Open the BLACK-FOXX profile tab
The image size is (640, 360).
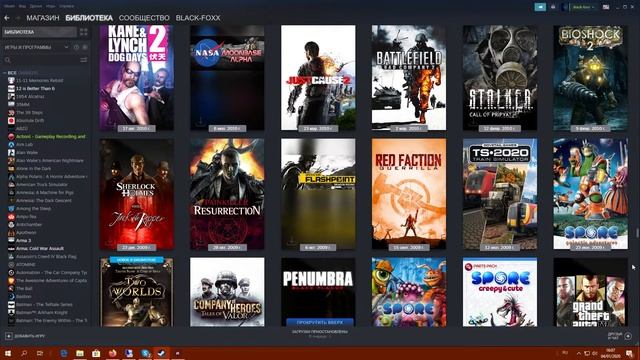point(198,18)
